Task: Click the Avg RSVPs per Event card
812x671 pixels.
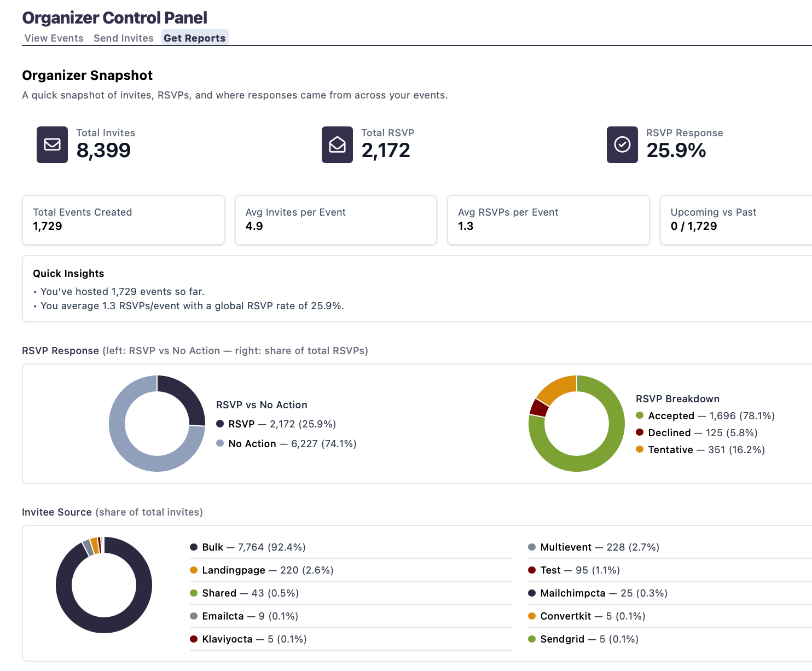Action: click(548, 220)
